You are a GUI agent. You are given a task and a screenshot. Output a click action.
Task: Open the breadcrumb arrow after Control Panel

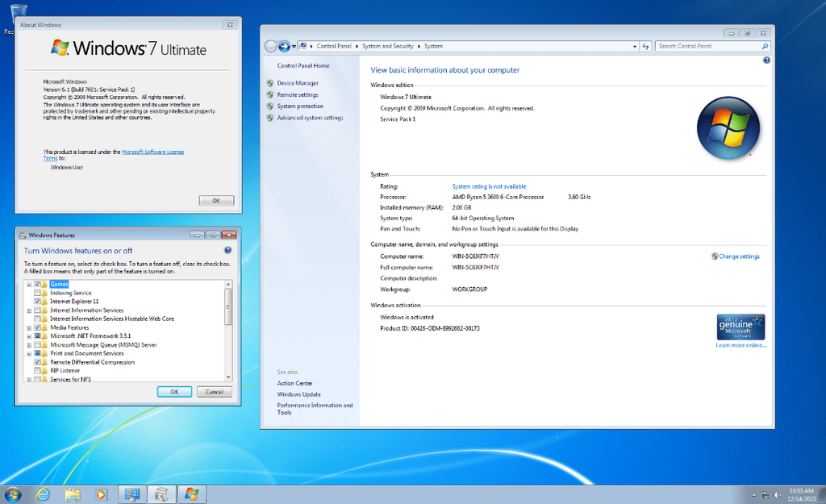(x=357, y=46)
